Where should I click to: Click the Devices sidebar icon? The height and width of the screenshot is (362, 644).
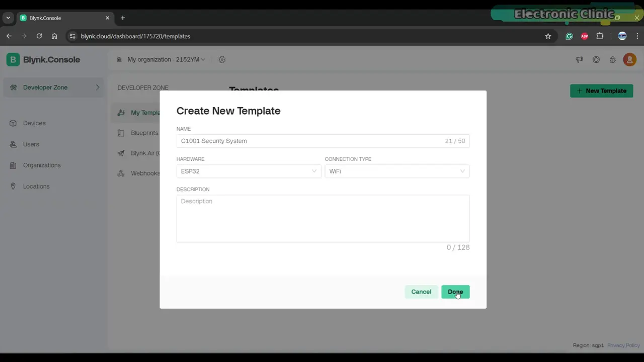tap(13, 123)
